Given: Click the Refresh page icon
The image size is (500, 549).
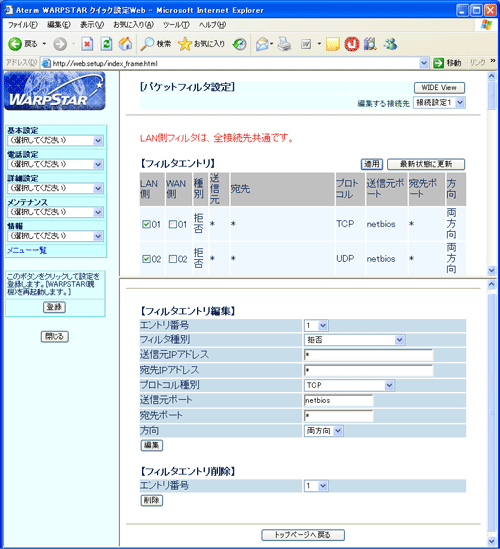Looking at the screenshot, I should pos(106,44).
